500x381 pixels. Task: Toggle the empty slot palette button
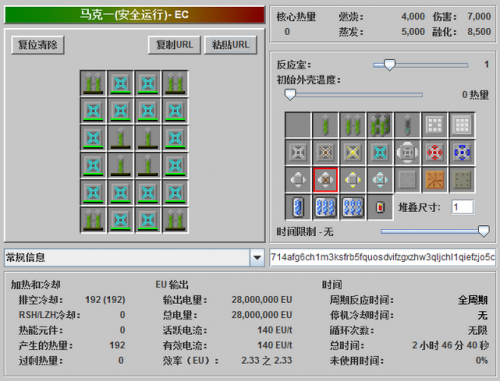pyautogui.click(x=298, y=125)
